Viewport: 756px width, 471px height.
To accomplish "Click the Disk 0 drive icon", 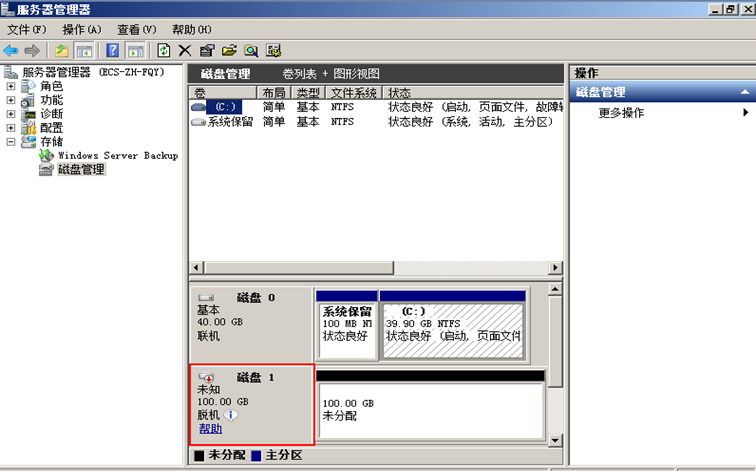I will 206,297.
